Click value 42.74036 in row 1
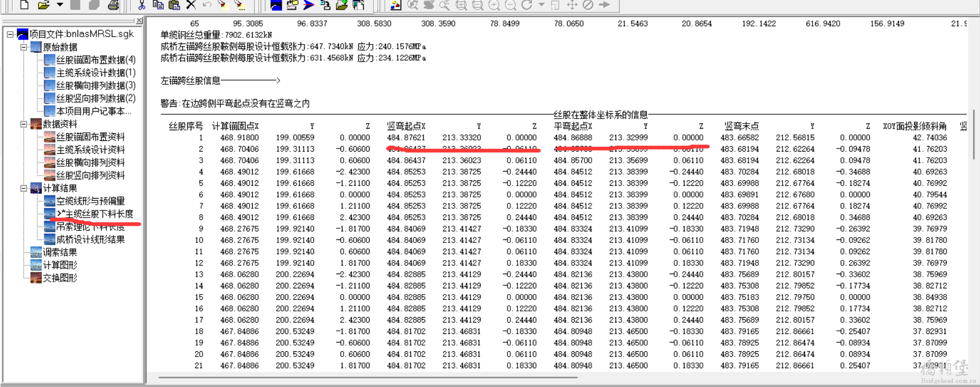Viewport: 980px width, 387px height. pos(929,138)
